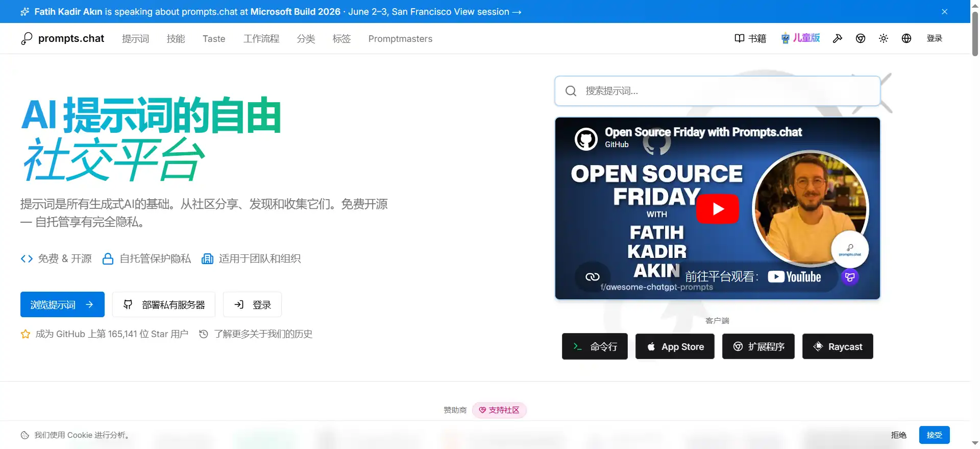Click the star icon beside GitHub Star text

click(25, 334)
